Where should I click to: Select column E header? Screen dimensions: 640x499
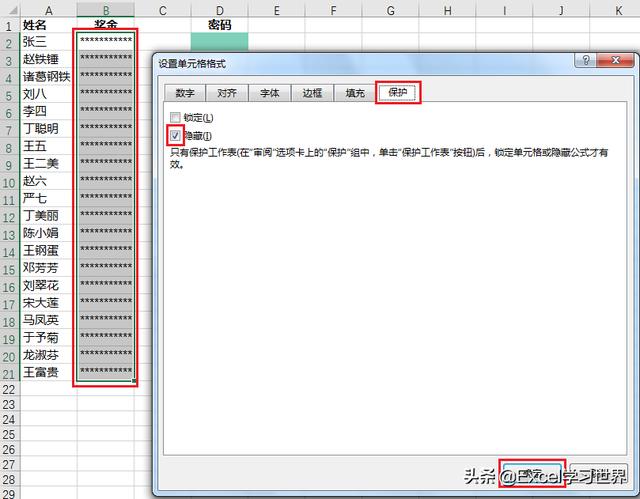tap(276, 10)
